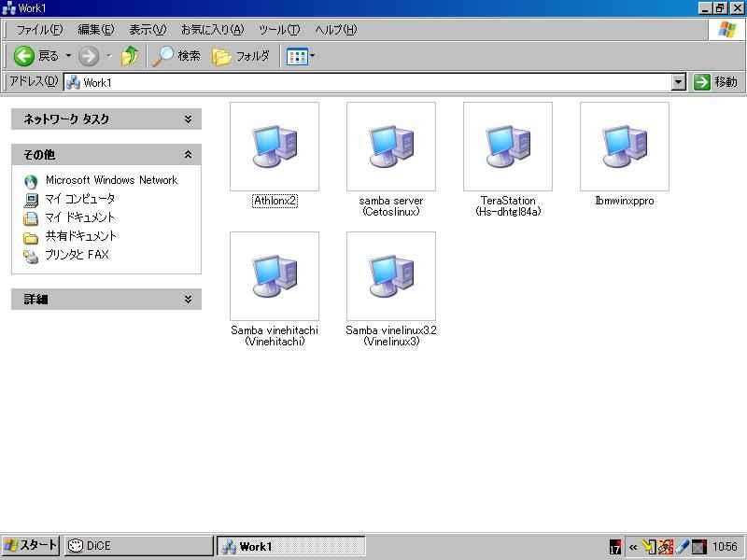
Task: Click the dark square tray icon beside the clock
Action: 698,547
